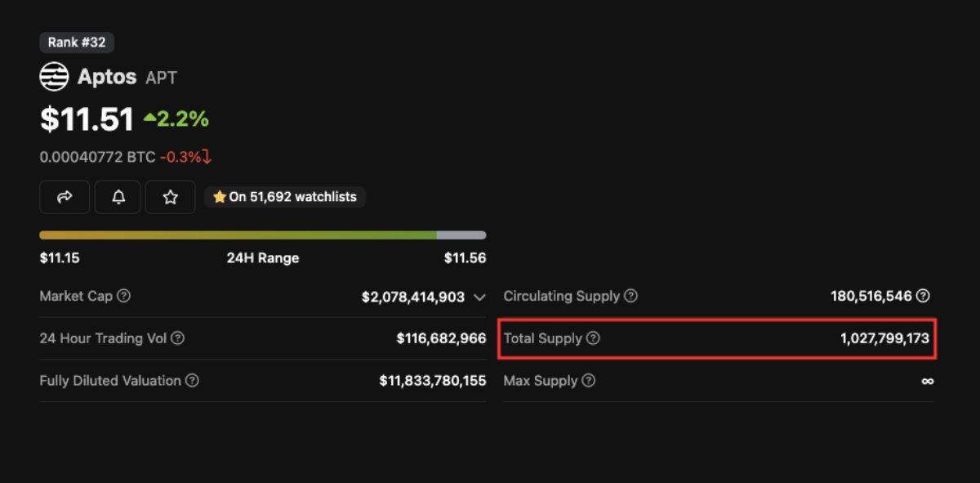Click info icon next to 180,516,546 value
Screen dimensions: 980x483
[923, 297]
